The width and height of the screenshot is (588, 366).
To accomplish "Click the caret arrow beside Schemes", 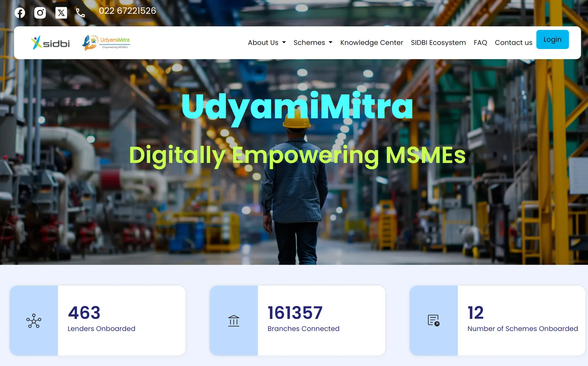I will pos(331,42).
